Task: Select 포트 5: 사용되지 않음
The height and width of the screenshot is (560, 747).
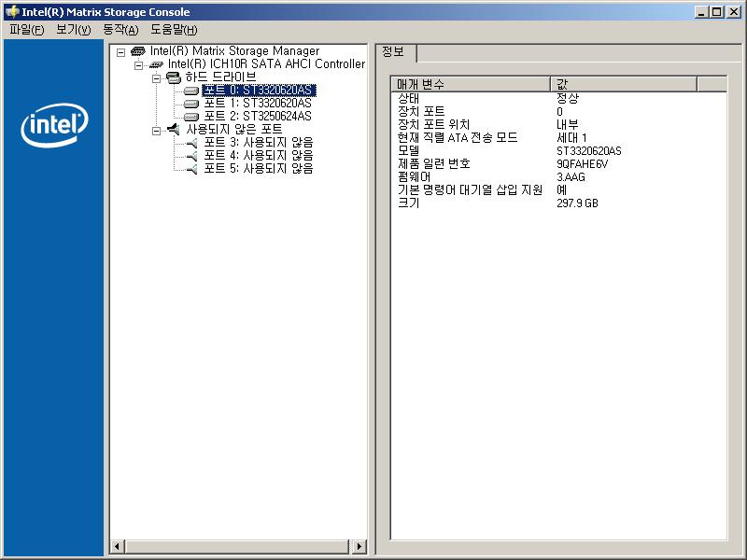Action: point(259,168)
